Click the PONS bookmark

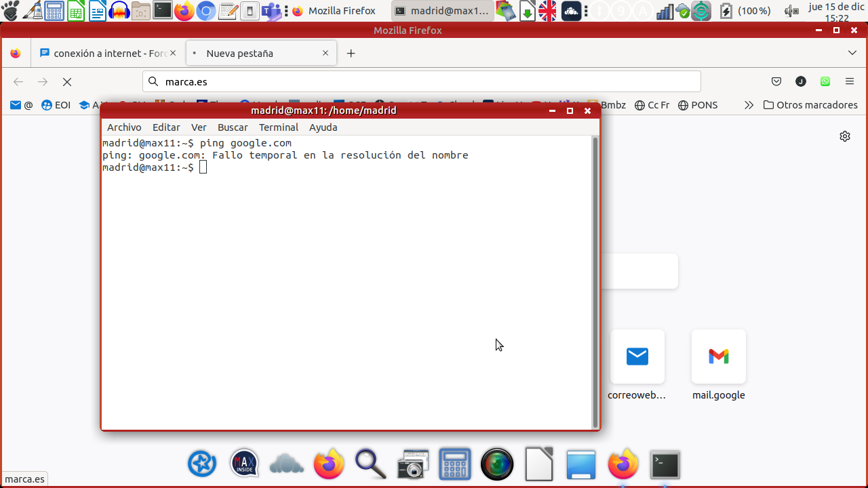pos(698,105)
